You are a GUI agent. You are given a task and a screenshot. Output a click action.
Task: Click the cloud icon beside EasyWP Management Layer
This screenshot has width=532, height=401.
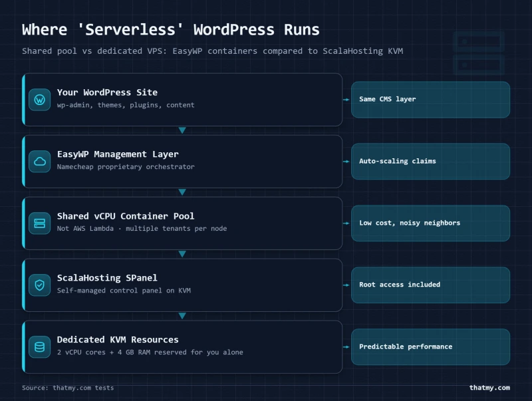tap(40, 162)
